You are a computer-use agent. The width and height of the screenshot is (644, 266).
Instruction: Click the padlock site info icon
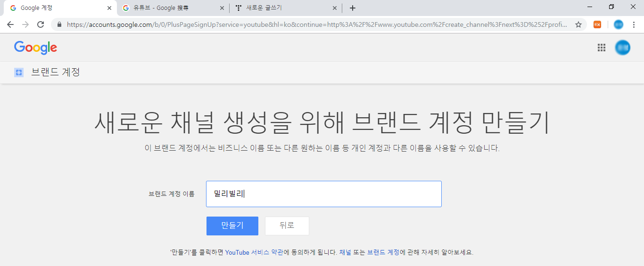[59, 24]
